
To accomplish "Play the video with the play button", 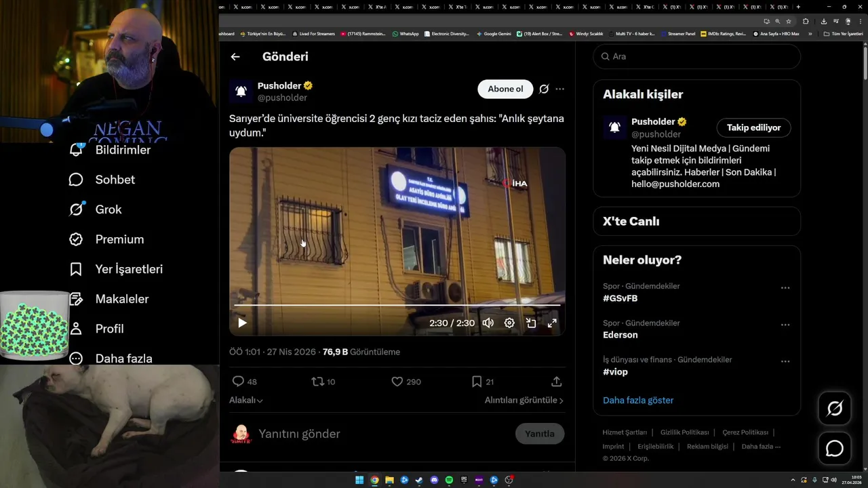I will (242, 323).
